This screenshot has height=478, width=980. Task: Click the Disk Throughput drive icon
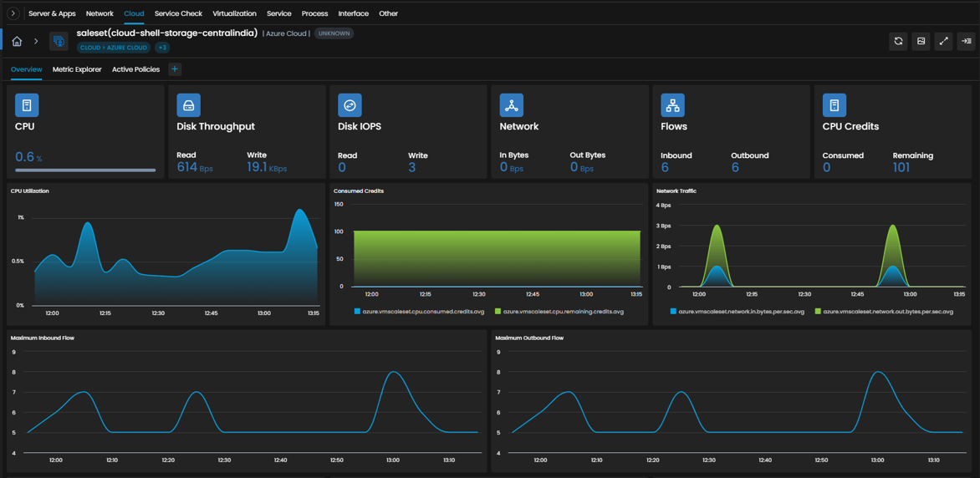pyautogui.click(x=188, y=105)
